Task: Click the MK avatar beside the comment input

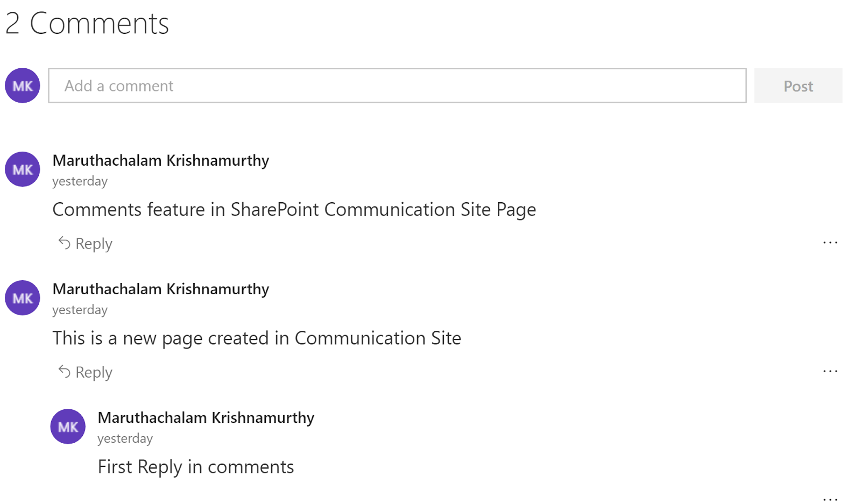Action: 22,85
